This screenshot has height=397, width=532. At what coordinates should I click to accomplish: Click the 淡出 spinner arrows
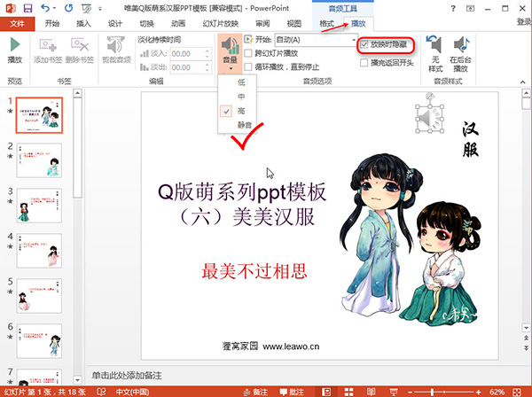207,67
